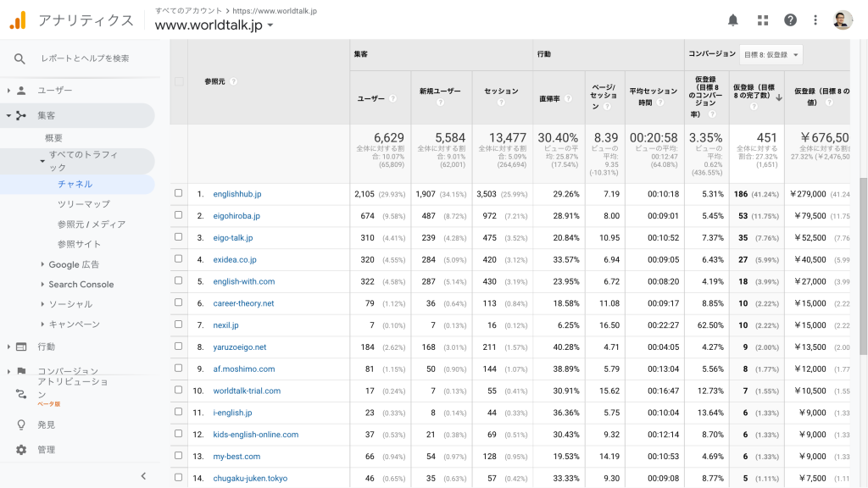868x488 pixels.
Task: Open the 目標 8: 仮登録 conversion dropdown
Action: tap(771, 54)
